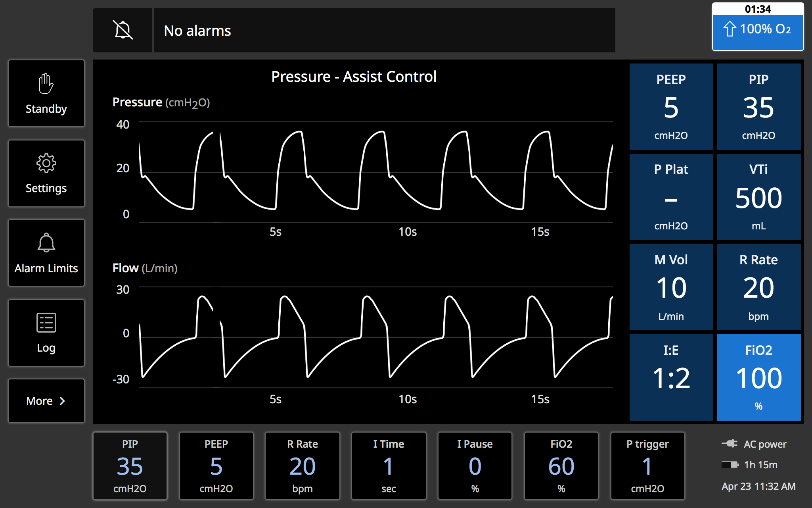Click the AC power plug icon
Image resolution: width=812 pixels, height=508 pixels.
pyautogui.click(x=730, y=444)
